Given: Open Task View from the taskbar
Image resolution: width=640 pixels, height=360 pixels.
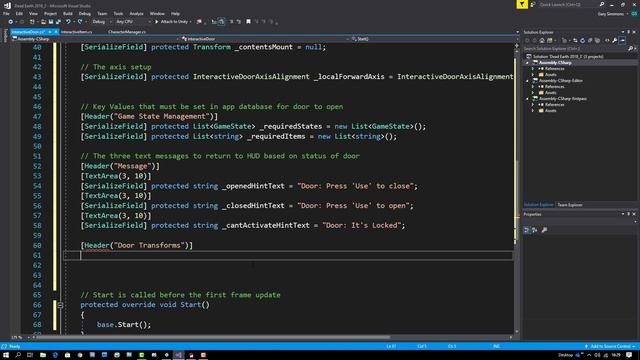Looking at the screenshot, I should [30, 355].
